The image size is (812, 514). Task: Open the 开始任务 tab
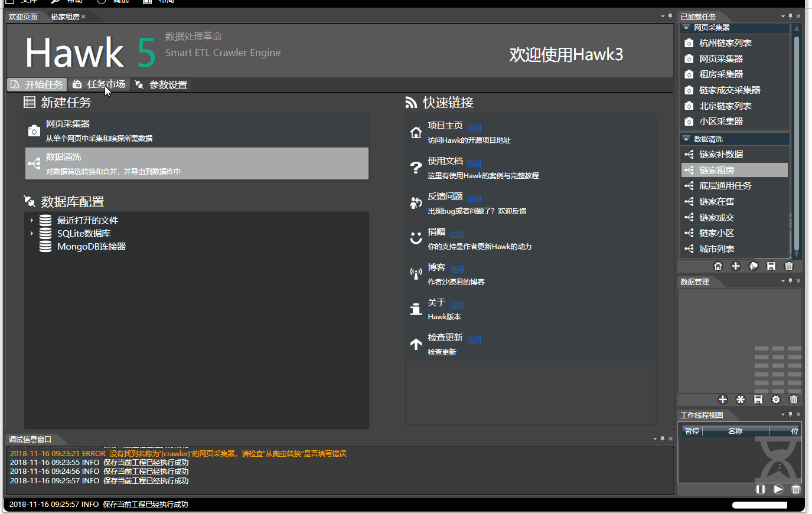pyautogui.click(x=37, y=84)
